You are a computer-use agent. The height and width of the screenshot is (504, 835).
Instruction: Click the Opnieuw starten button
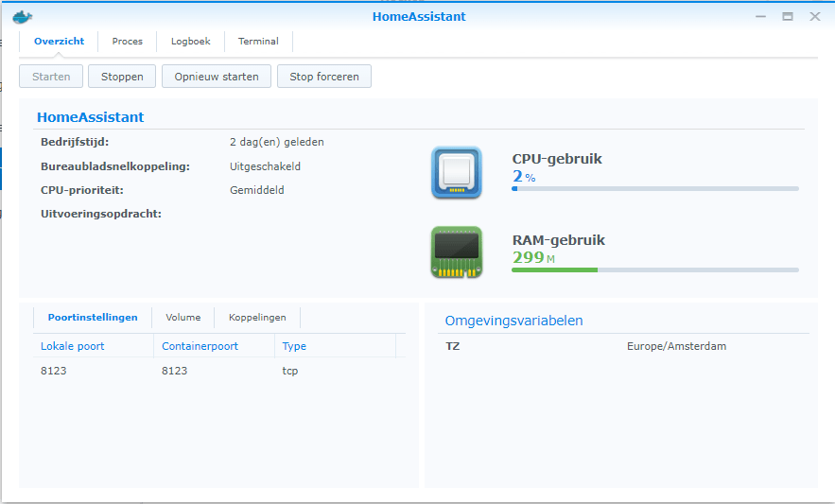click(217, 77)
